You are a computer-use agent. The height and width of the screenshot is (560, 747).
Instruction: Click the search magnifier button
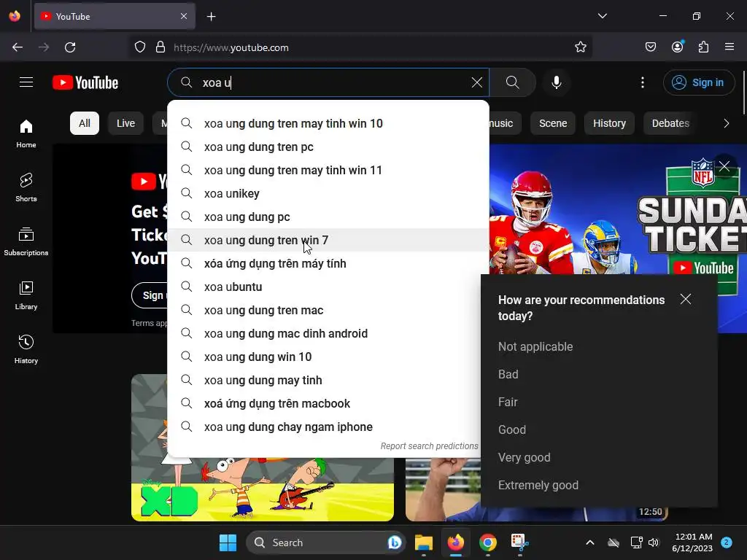click(513, 82)
